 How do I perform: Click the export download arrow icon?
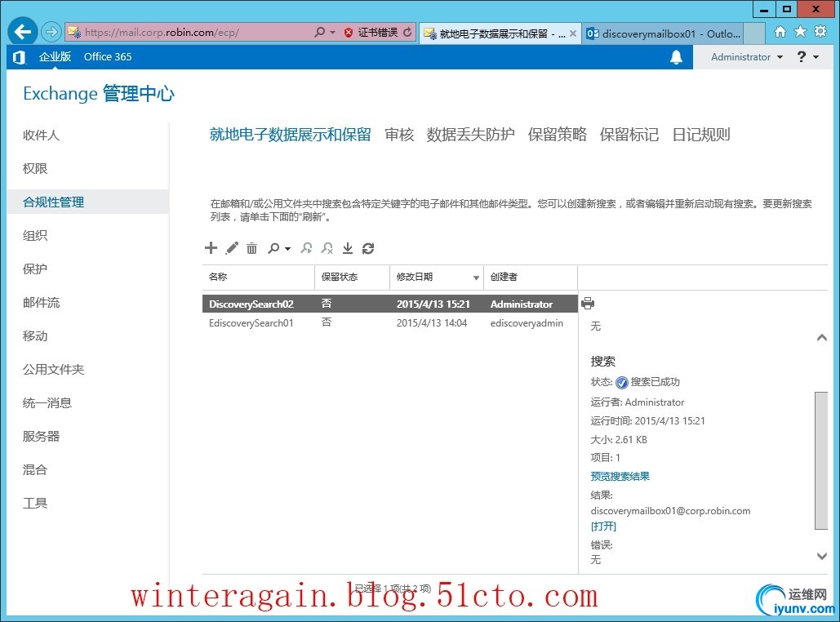(348, 248)
